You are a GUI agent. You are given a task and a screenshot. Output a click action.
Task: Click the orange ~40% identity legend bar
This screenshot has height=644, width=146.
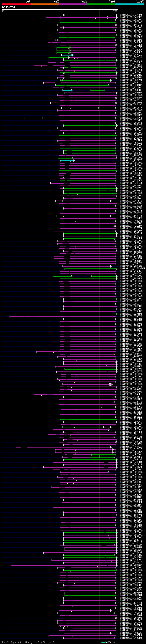point(45,4)
